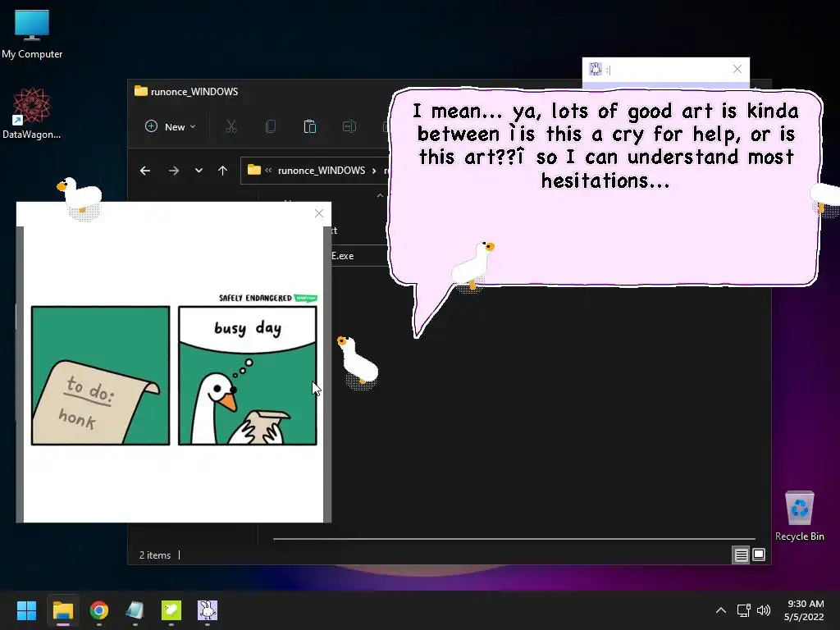840x630 pixels.
Task: Click the 'busy day' comic panel
Action: point(248,376)
